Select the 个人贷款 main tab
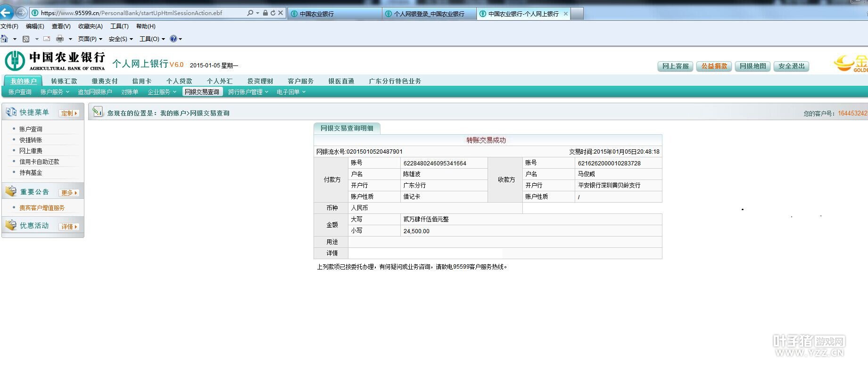Image resolution: width=868 pixels, height=376 pixels. coord(179,81)
